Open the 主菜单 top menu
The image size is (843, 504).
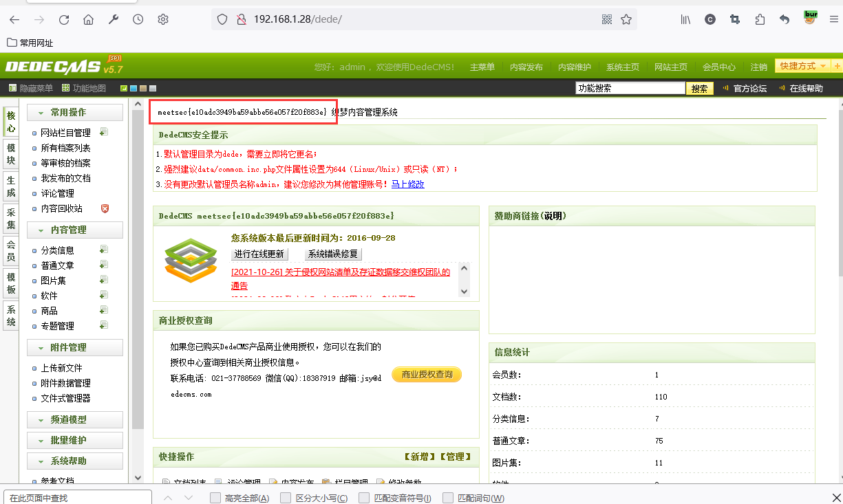click(482, 67)
